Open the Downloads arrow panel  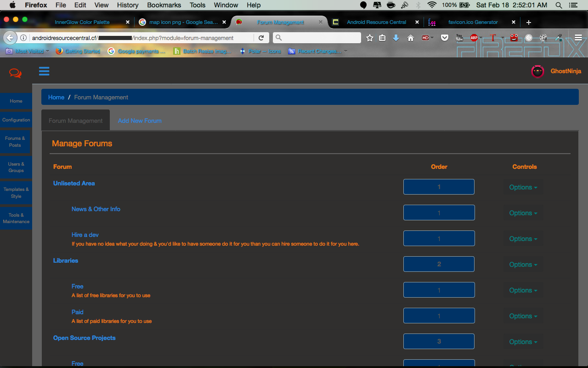point(396,38)
